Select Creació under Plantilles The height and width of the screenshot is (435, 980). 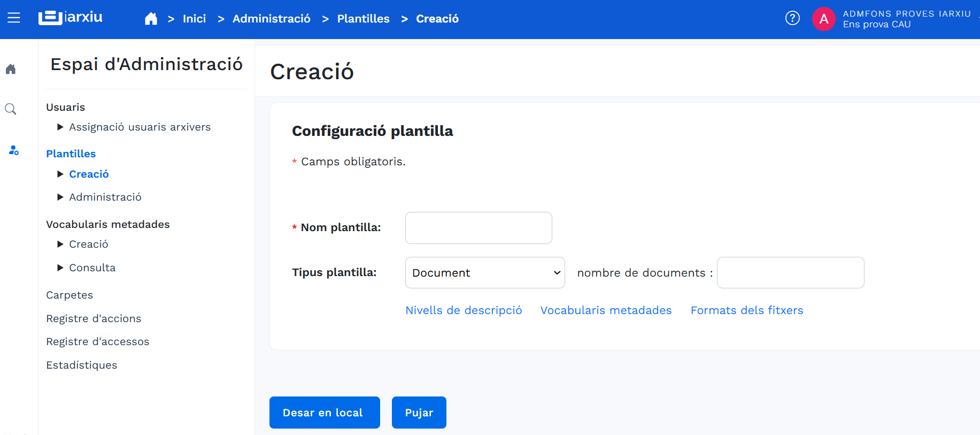89,174
